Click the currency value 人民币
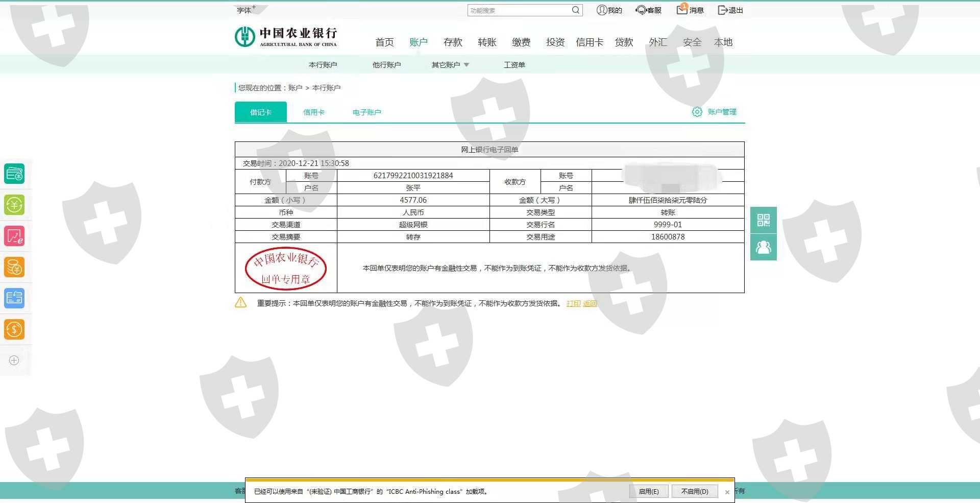980x503 pixels. pos(413,212)
